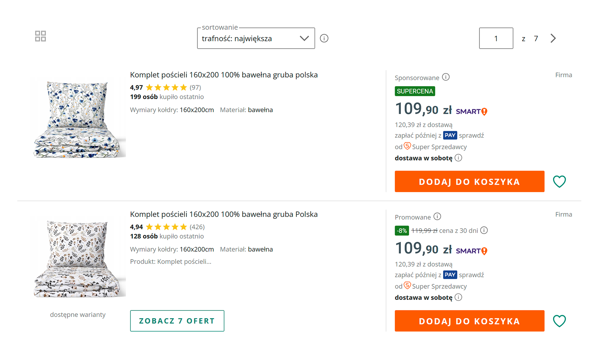Show info for 30-day price
This screenshot has width=601, height=364.
click(x=484, y=231)
